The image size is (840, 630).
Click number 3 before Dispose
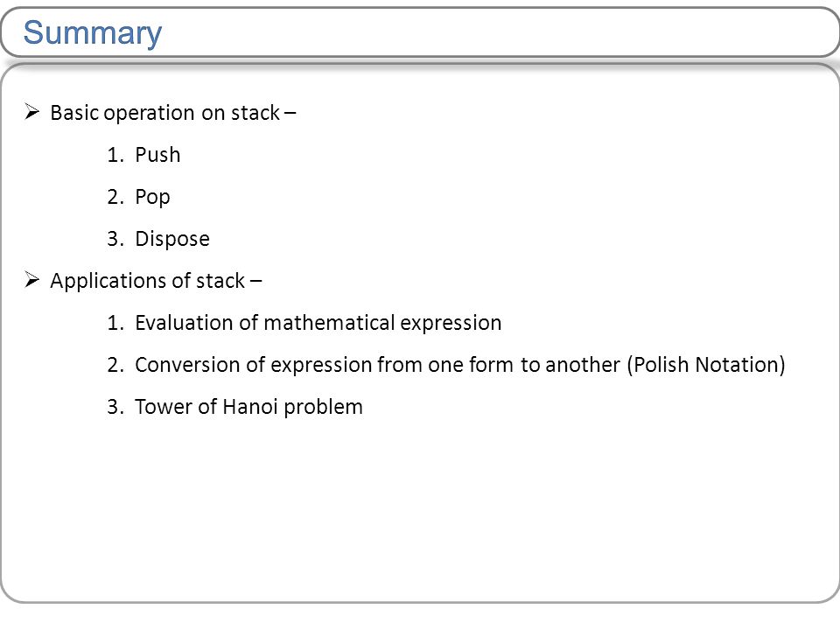(115, 238)
